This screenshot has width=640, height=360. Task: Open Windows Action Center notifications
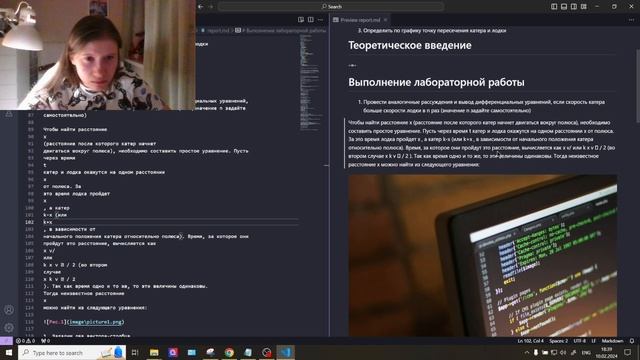628,353
